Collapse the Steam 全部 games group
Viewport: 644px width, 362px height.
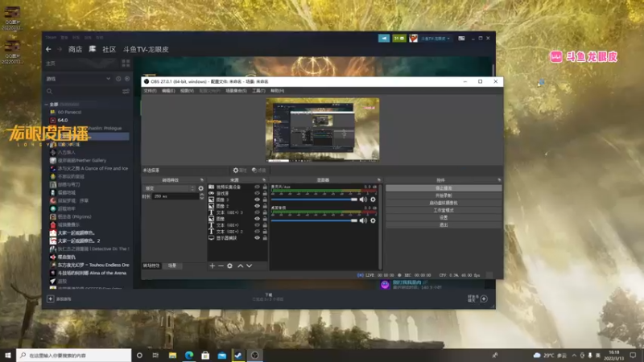[47, 105]
